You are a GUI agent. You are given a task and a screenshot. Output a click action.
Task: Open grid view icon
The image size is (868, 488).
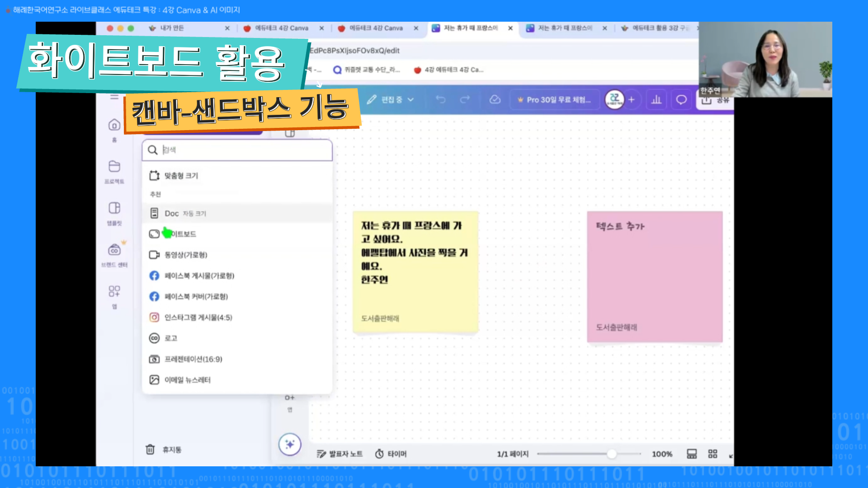point(713,454)
